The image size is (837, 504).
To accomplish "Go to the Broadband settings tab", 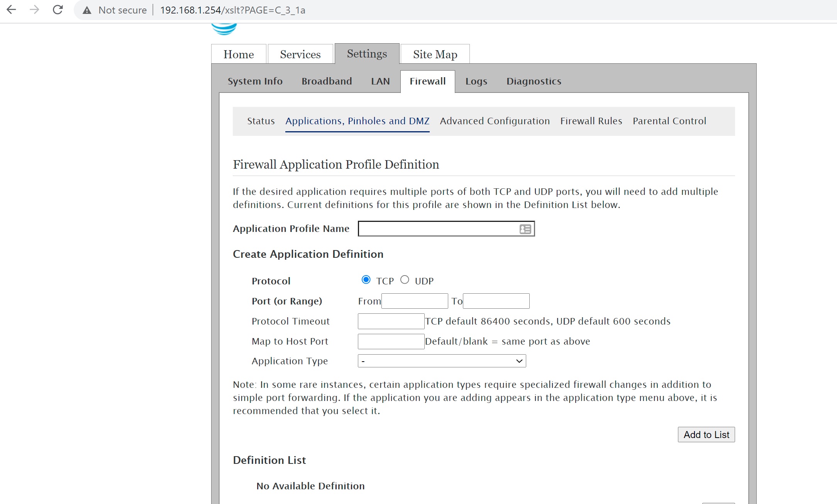I will pos(327,81).
